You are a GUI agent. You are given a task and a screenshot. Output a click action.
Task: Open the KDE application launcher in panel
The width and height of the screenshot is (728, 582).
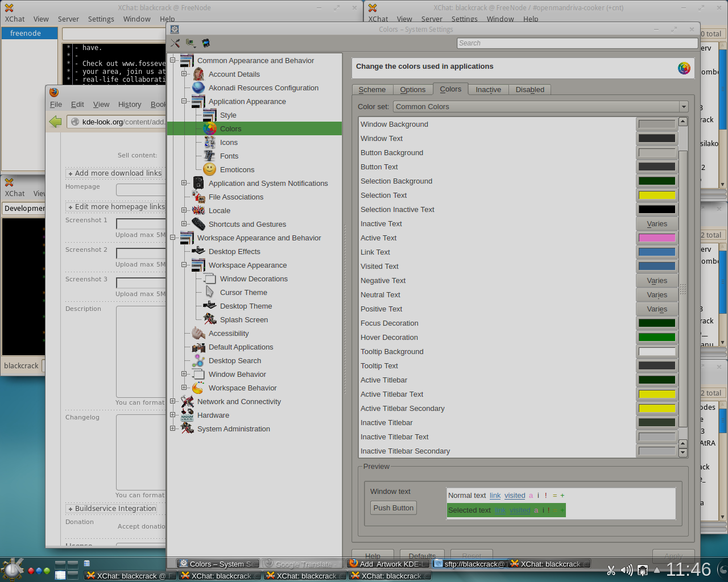point(13,569)
